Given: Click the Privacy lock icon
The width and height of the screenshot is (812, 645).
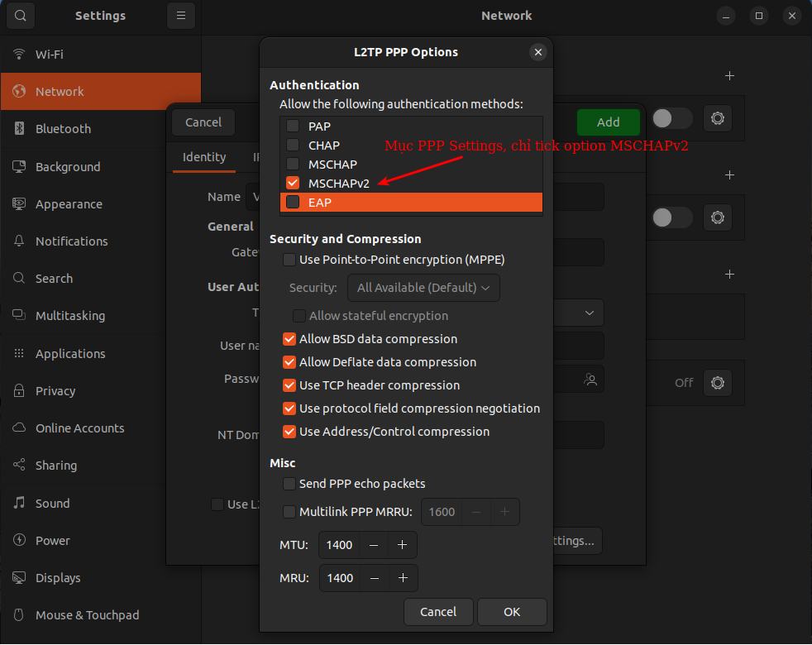Looking at the screenshot, I should click(x=19, y=390).
